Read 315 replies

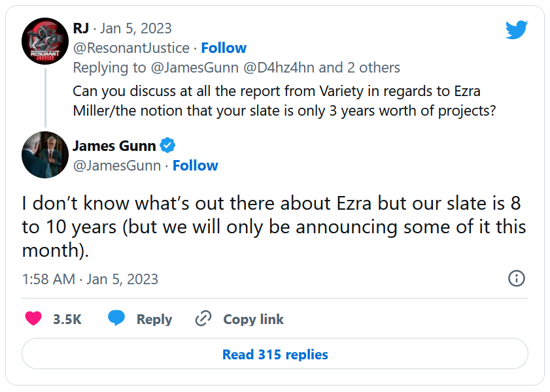click(x=275, y=355)
